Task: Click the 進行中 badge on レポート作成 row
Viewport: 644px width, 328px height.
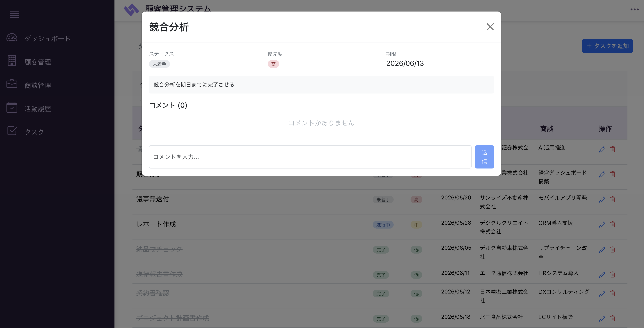Action: (383, 225)
